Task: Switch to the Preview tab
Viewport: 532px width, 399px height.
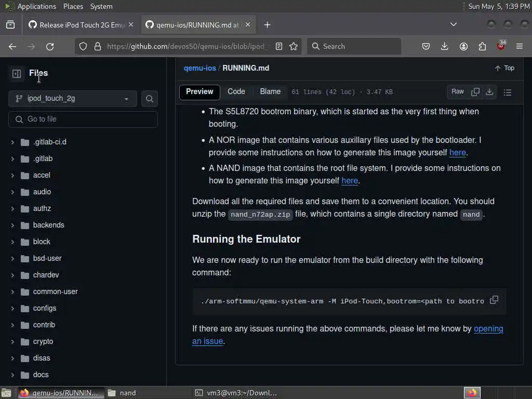Action: click(199, 92)
